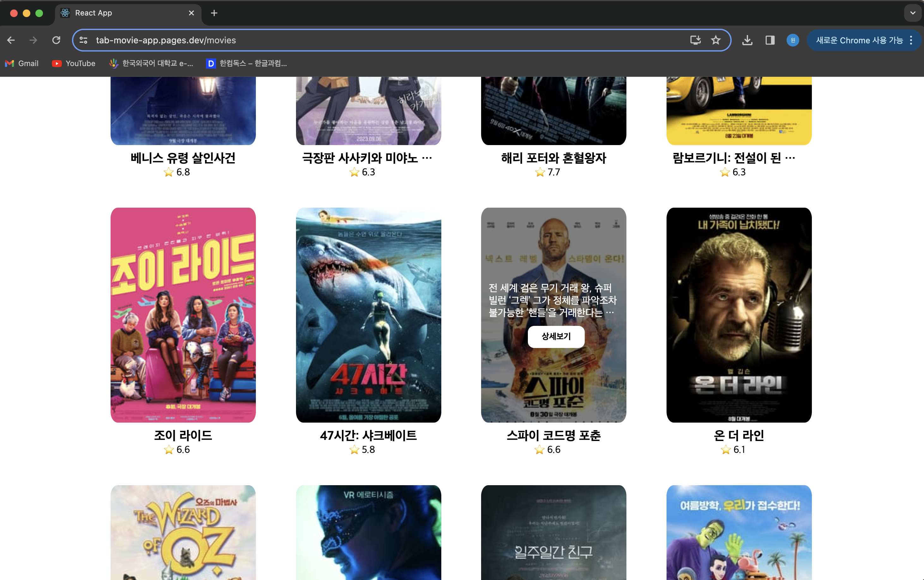Click the install app icon in address bar
Viewport: 924px width, 580px height.
tap(695, 40)
